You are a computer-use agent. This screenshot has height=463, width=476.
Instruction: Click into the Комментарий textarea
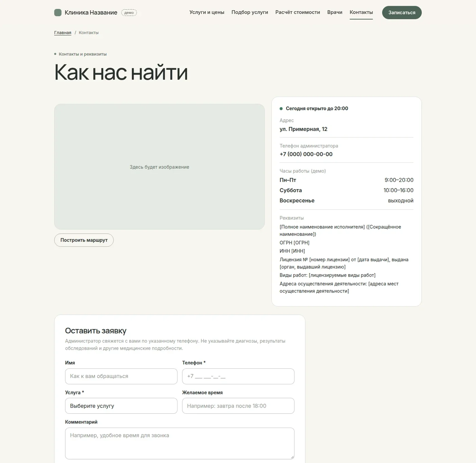coord(180,443)
